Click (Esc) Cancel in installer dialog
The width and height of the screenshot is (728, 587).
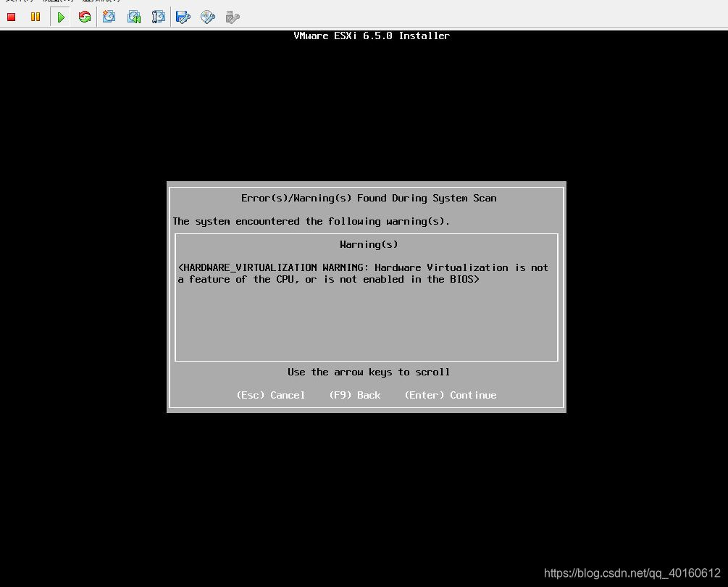[x=271, y=395]
